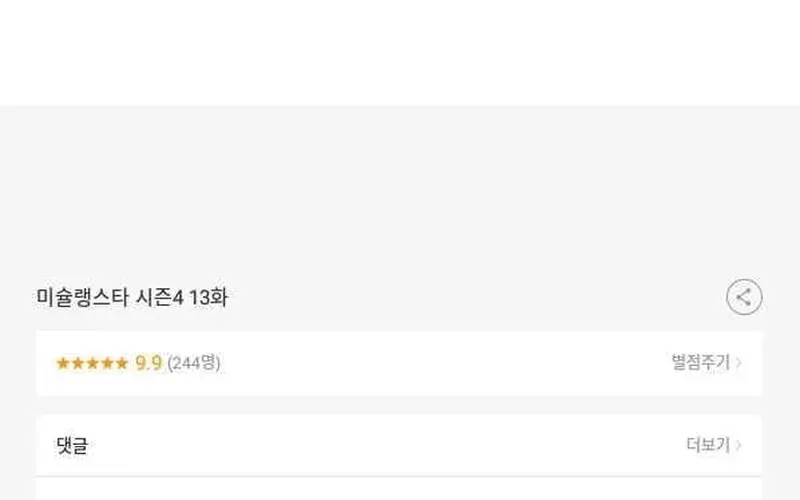Click the 미슐랭스타 series name in title

82,297
